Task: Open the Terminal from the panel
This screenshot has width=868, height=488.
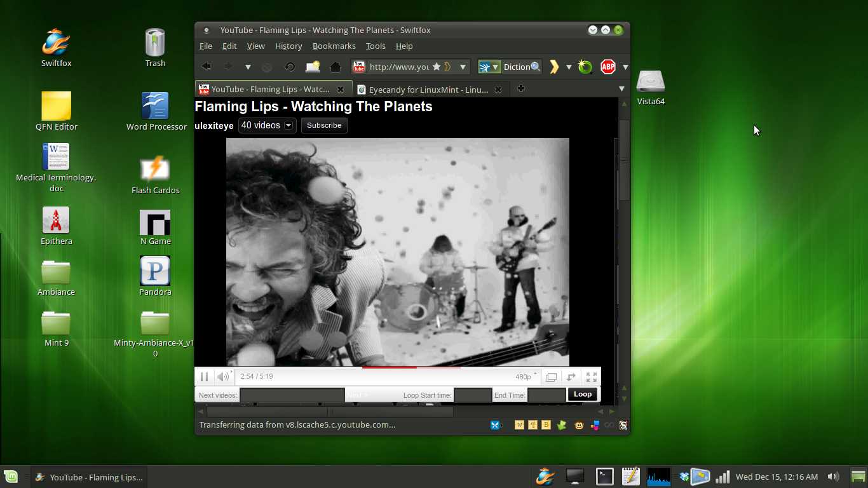Action: click(x=604, y=477)
